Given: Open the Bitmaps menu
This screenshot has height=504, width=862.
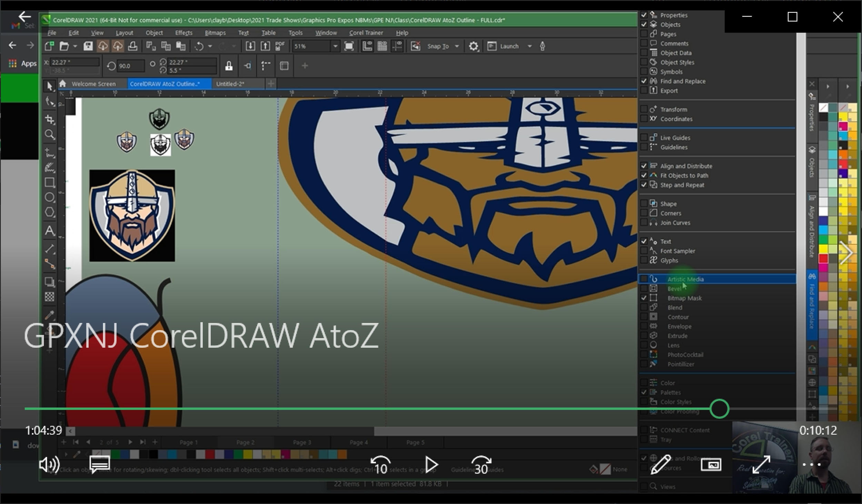Looking at the screenshot, I should coord(215,33).
